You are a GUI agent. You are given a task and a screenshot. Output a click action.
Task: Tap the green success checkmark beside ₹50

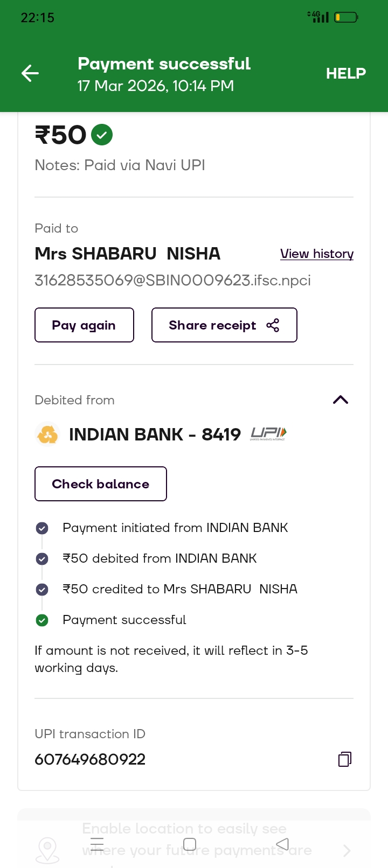(102, 135)
